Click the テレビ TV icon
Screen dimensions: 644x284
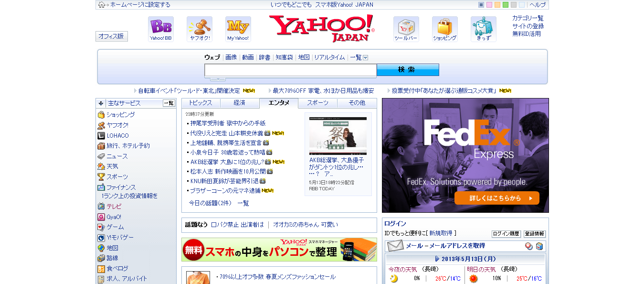point(101,207)
